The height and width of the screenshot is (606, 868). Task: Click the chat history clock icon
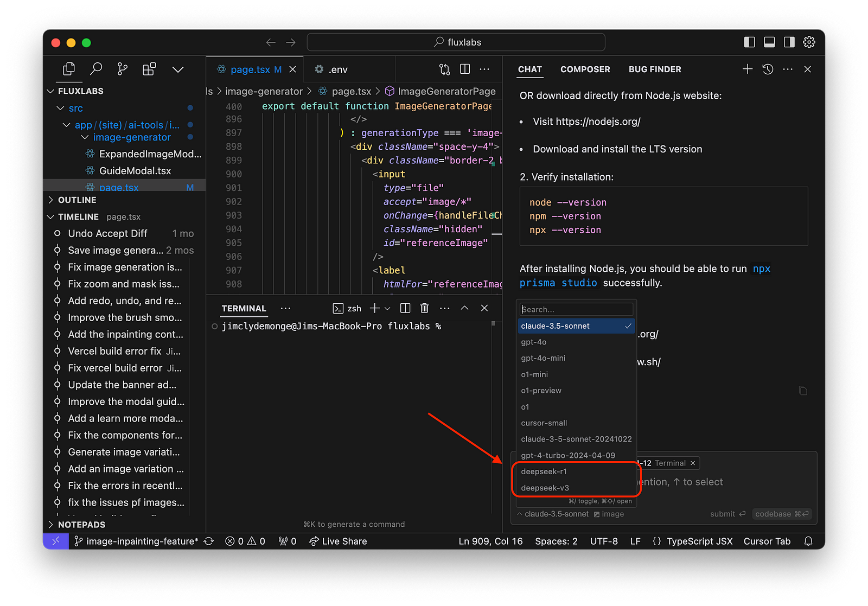click(768, 69)
